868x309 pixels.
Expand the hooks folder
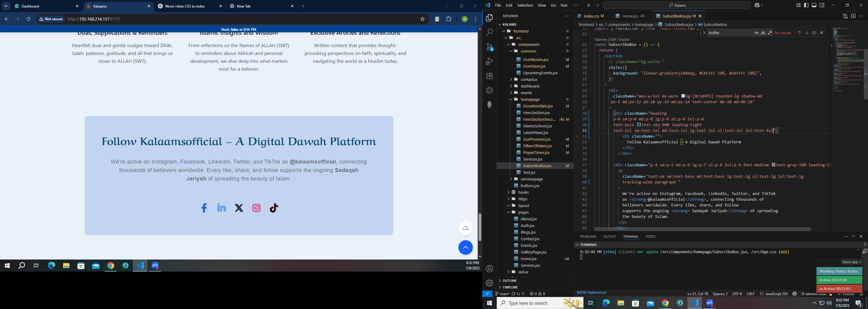point(508,192)
